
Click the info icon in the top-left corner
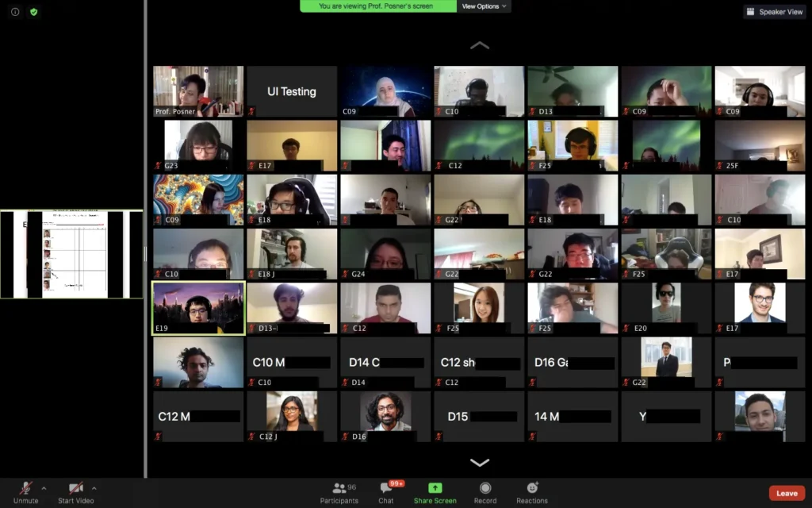(13, 12)
